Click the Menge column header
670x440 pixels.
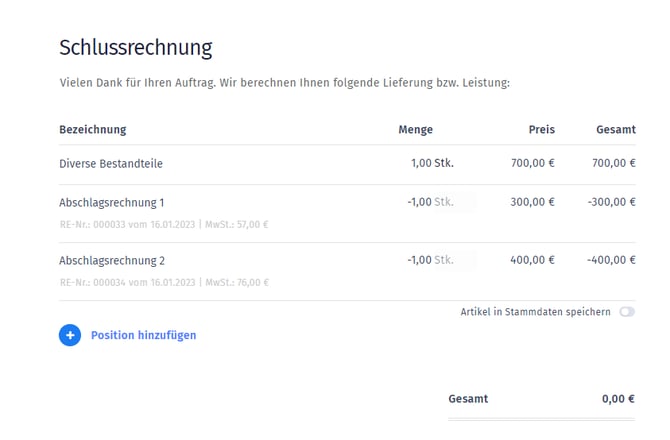[x=415, y=129]
